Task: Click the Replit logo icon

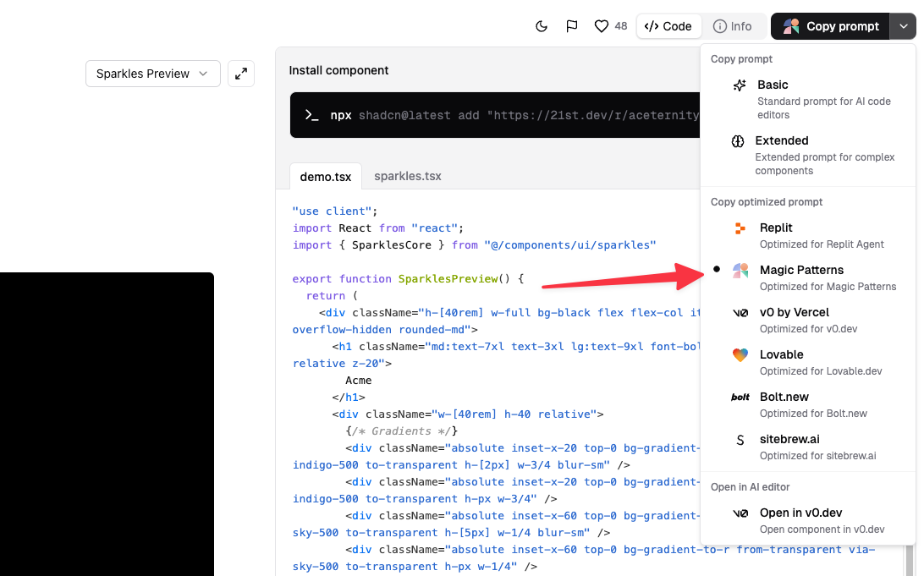Action: [740, 228]
